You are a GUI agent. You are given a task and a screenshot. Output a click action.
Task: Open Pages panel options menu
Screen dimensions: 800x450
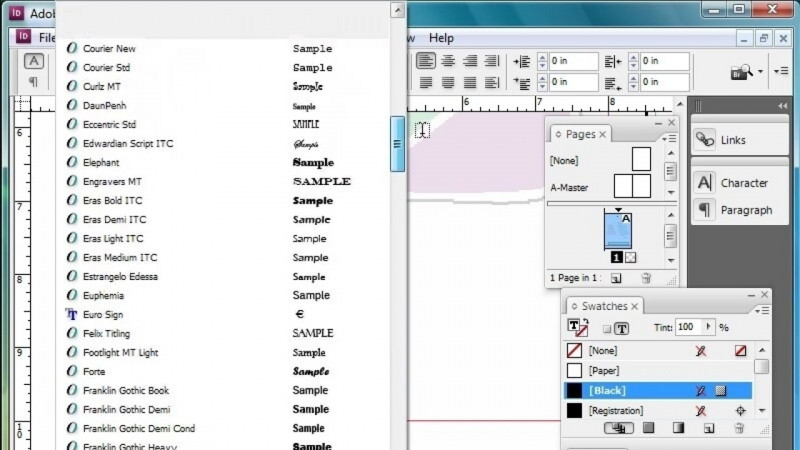point(669,139)
